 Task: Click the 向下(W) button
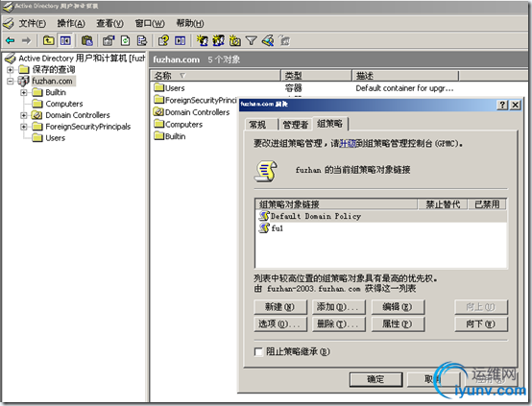[x=481, y=323]
